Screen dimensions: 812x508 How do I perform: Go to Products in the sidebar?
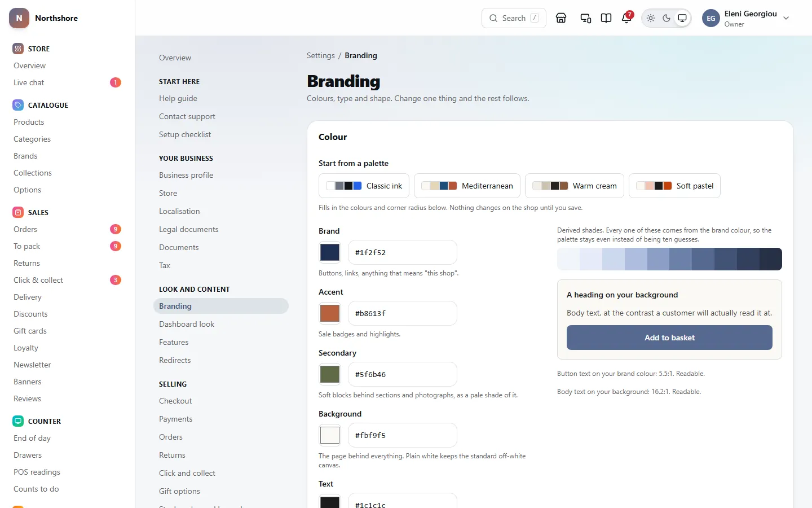pyautogui.click(x=67, y=122)
